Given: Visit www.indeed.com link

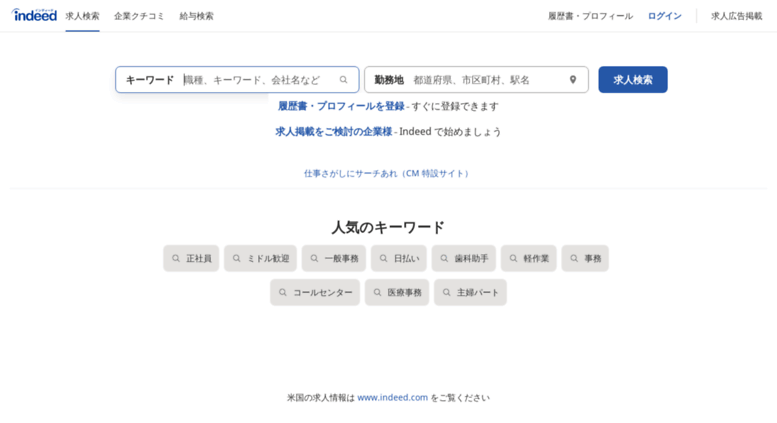Looking at the screenshot, I should (392, 397).
